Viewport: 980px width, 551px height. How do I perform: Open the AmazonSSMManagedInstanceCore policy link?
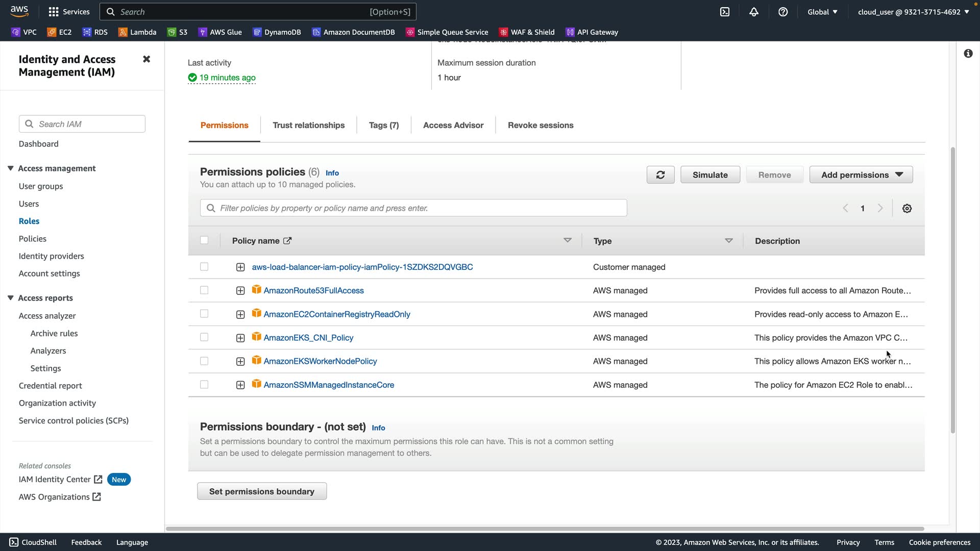pos(329,385)
